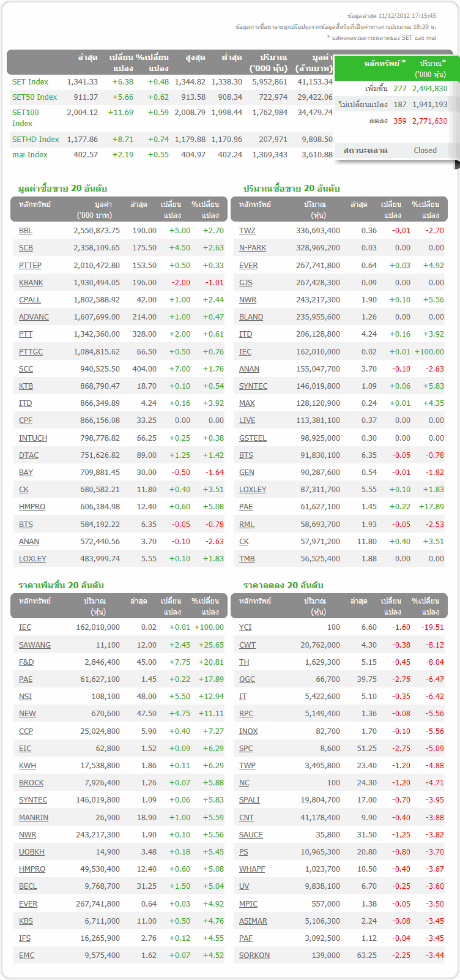
Task: Open the EMC stock link
Action: point(26,955)
